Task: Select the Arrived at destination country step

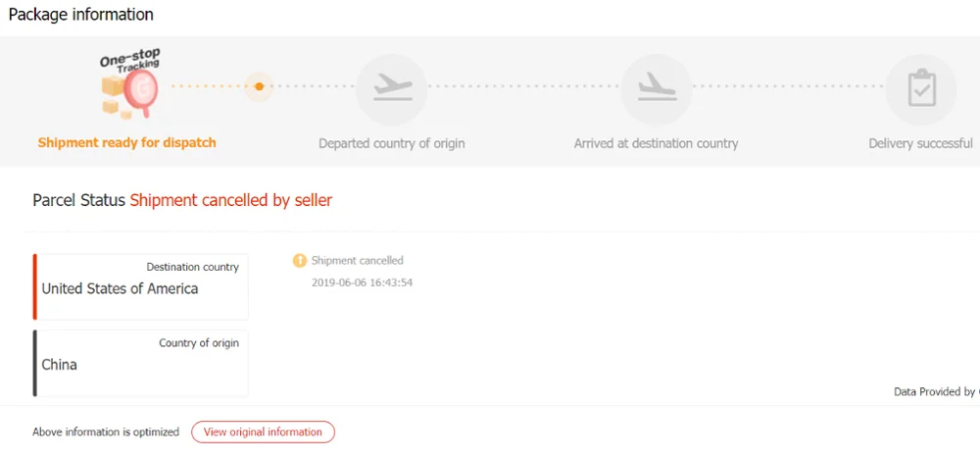Action: (x=657, y=144)
